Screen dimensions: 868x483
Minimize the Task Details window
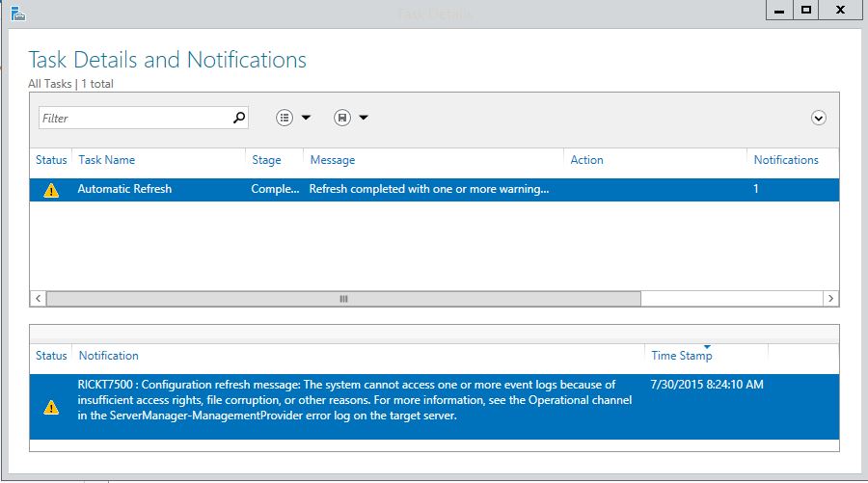pos(779,10)
